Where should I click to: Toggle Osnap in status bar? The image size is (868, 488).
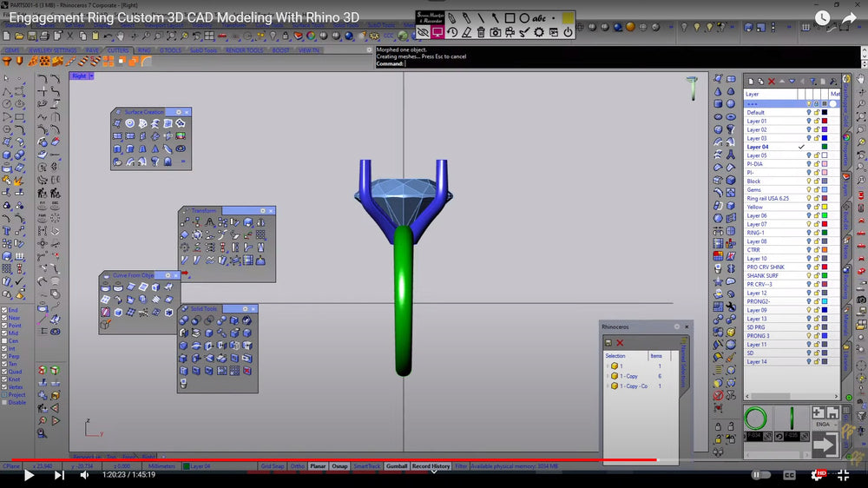(x=339, y=466)
